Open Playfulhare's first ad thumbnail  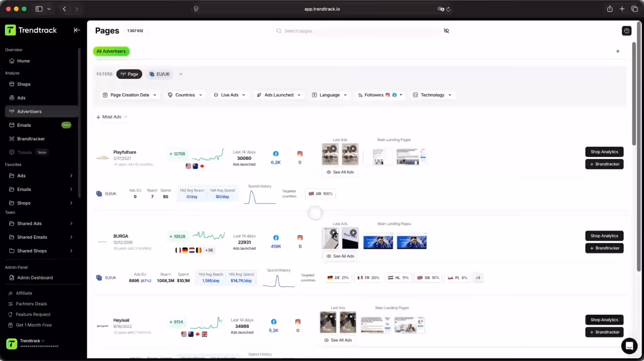(330, 154)
